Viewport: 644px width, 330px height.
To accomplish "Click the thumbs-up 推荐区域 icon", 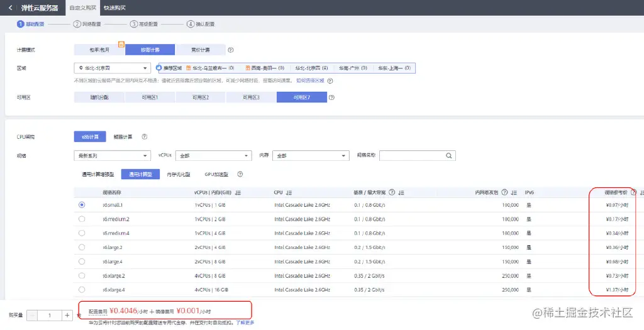I will pyautogui.click(x=159, y=68).
